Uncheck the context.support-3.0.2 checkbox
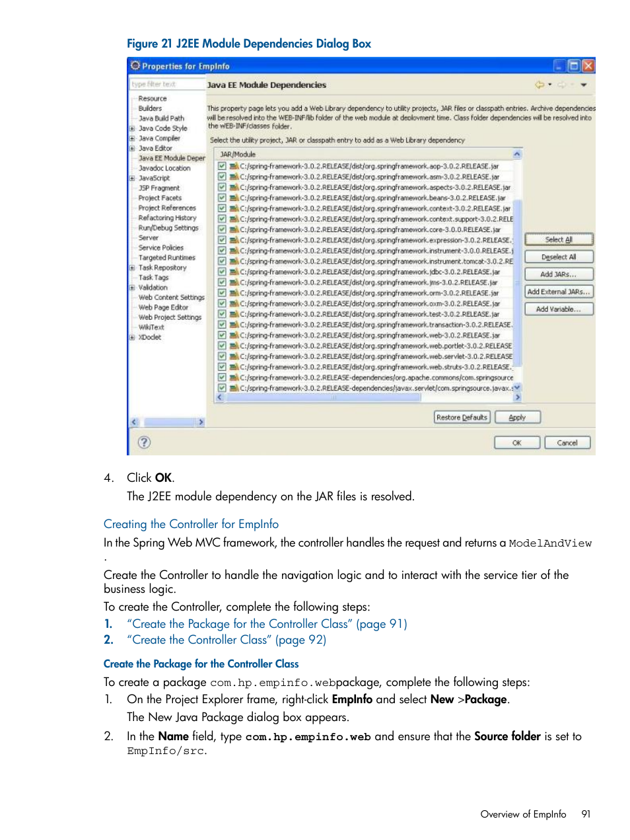Screen dimensions: 630x840 point(222,219)
